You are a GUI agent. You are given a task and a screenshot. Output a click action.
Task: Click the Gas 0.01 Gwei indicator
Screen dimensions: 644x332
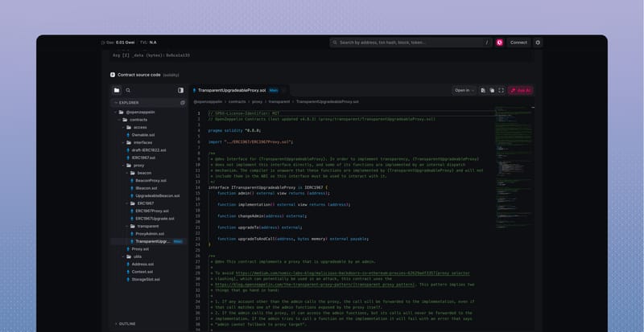click(118, 43)
